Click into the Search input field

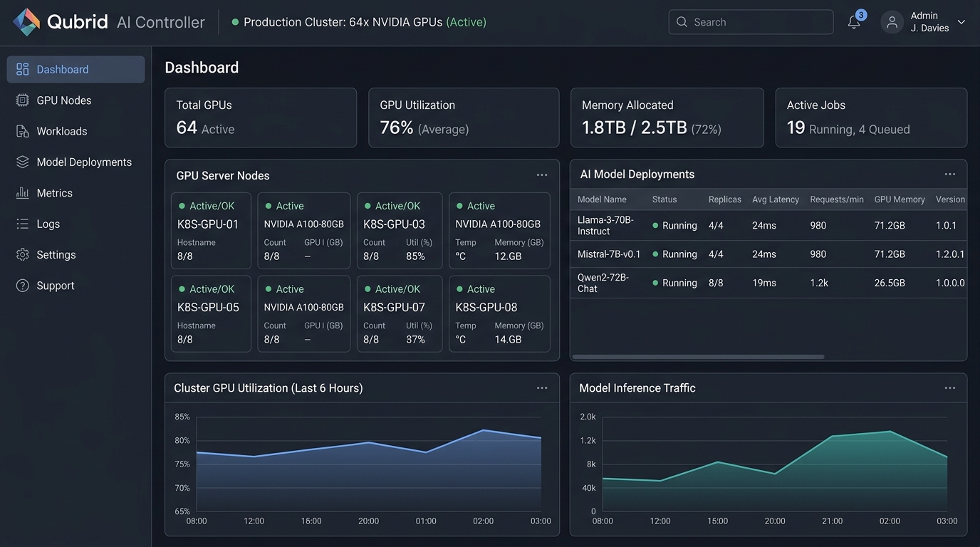click(751, 22)
